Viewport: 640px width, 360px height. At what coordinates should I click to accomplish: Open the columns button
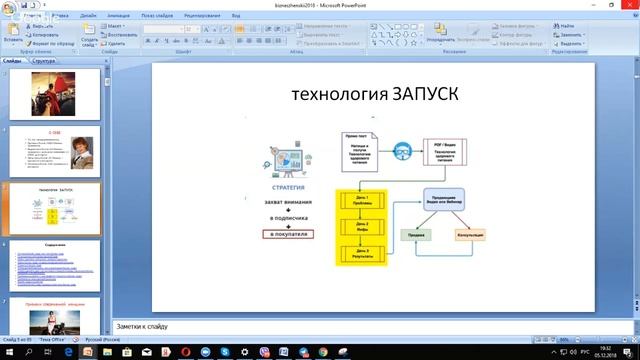tap(279, 41)
